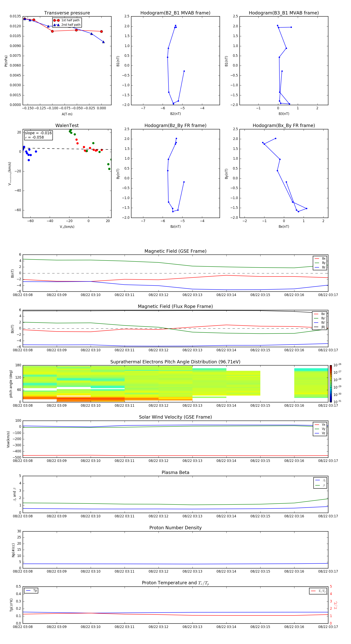351x644 pixels.
Task: Click the "V_remaining(km/s)" y-axis label
Action: 10,173
